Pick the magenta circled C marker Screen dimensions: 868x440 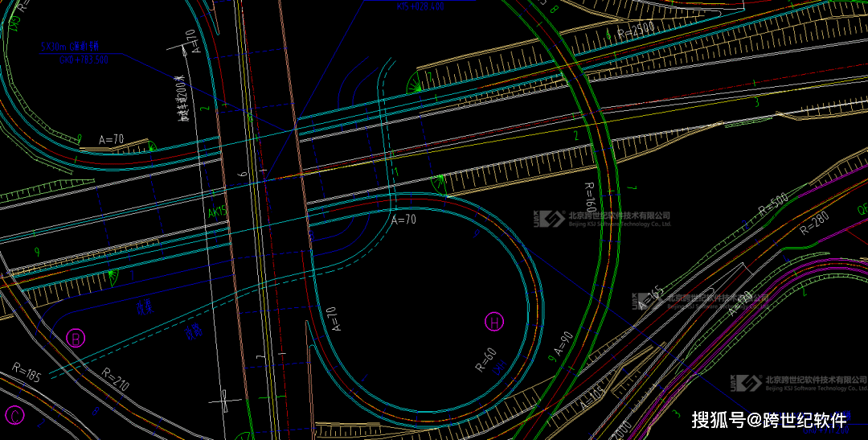(14, 416)
